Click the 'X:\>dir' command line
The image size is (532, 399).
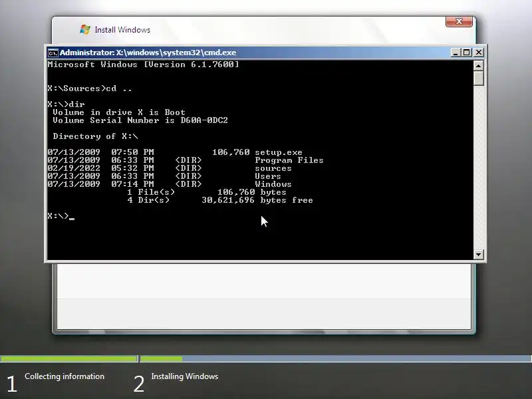tap(66, 104)
